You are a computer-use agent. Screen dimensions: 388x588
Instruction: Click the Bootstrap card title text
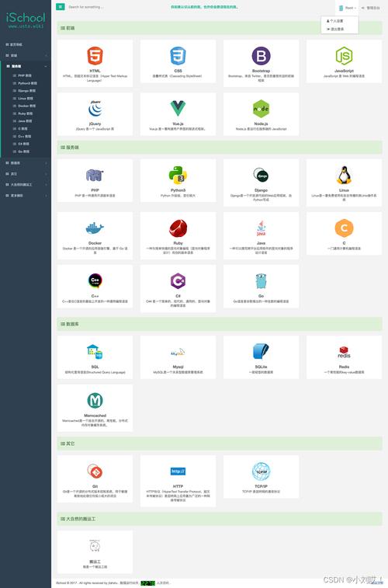tap(261, 71)
